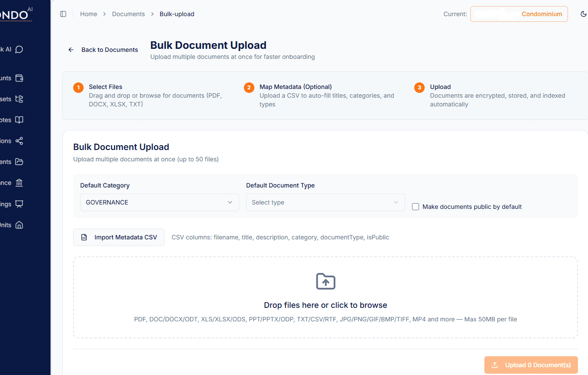Click the Upload step 3 title
This screenshot has width=588, height=375.
pyautogui.click(x=440, y=87)
